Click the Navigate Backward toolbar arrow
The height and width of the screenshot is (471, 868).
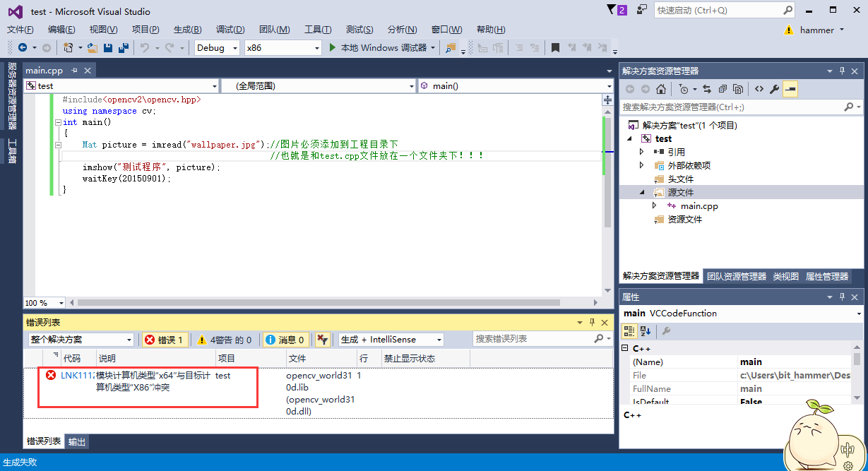click(x=23, y=47)
